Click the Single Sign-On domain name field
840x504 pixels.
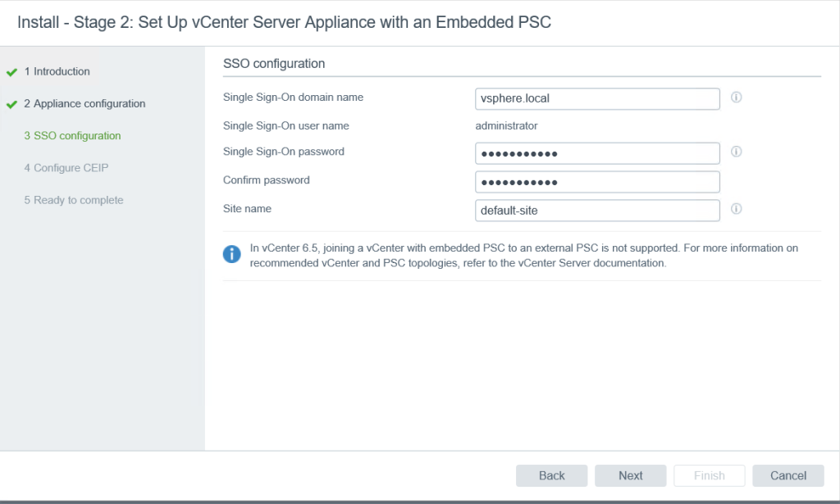click(597, 98)
